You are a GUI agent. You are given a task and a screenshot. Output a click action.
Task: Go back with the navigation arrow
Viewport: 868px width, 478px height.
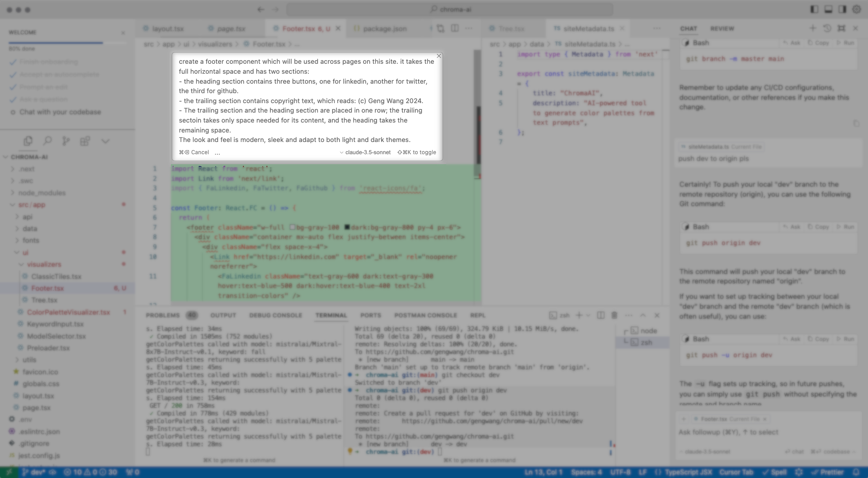[x=260, y=9]
